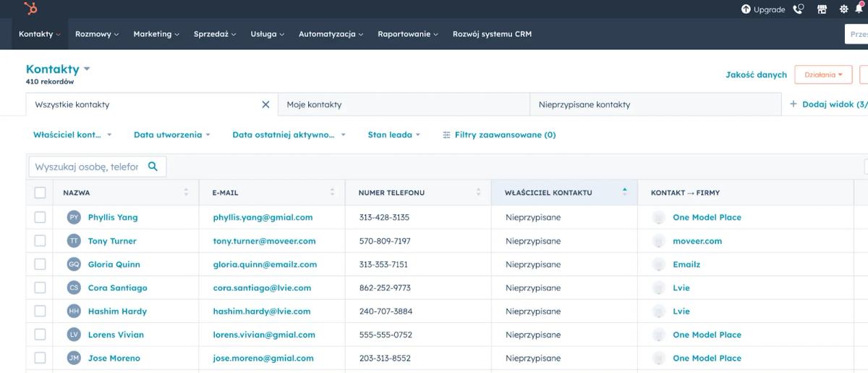868x373 pixels.
Task: Sort by the E-mail column arrows
Action: 332,192
